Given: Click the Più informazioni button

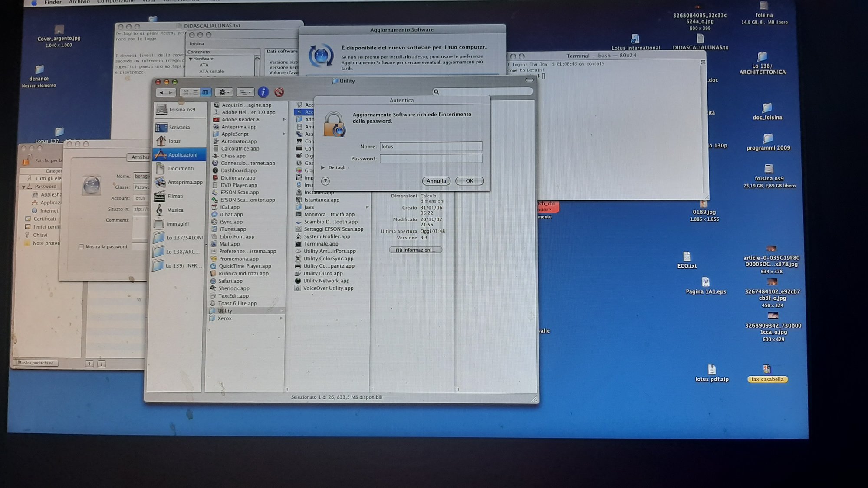Looking at the screenshot, I should tap(415, 250).
